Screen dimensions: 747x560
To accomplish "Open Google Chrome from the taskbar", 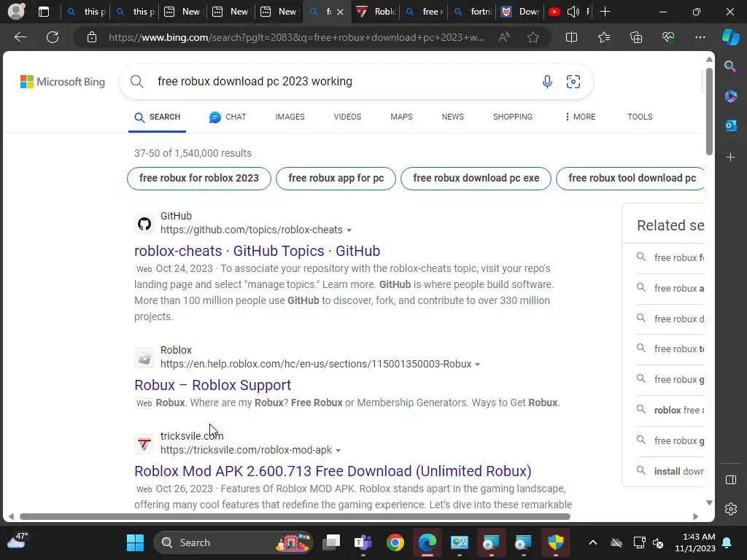I will tap(395, 542).
